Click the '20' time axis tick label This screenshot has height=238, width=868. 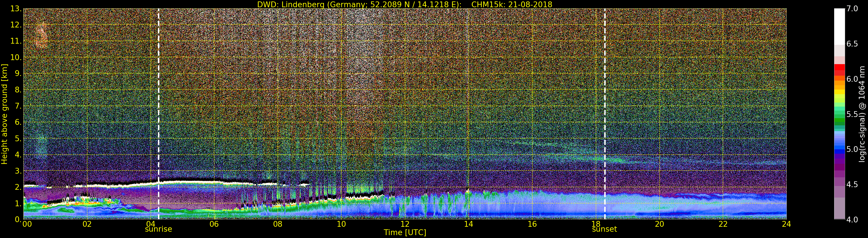(659, 224)
